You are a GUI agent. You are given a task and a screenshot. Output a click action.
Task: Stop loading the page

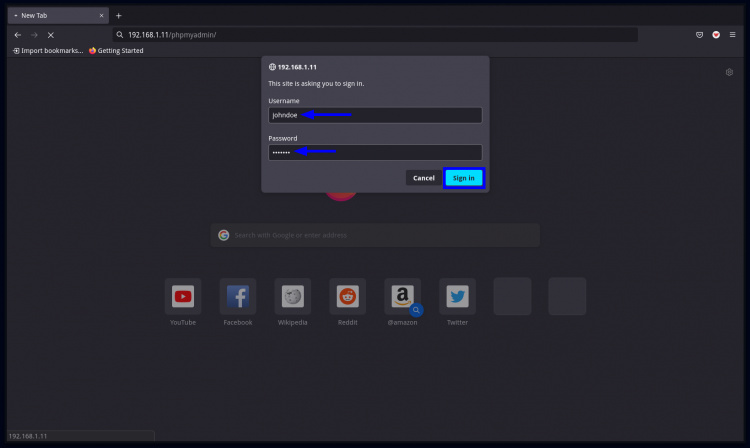(50, 35)
